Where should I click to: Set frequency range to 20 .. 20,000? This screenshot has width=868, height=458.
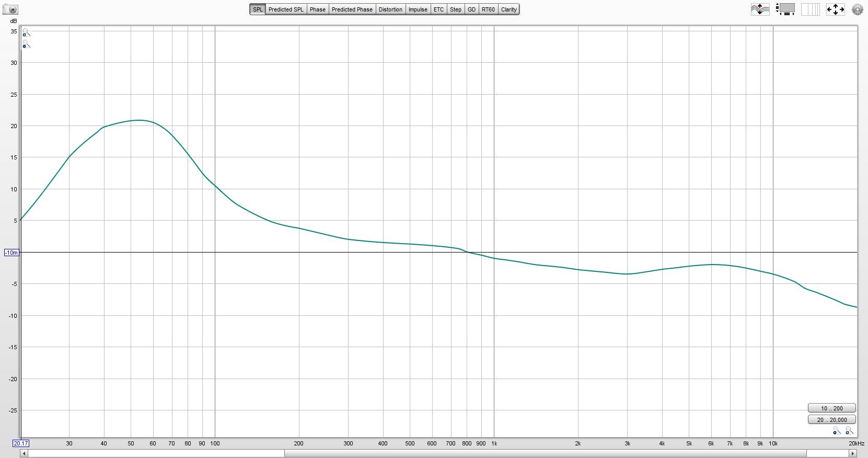click(x=831, y=420)
